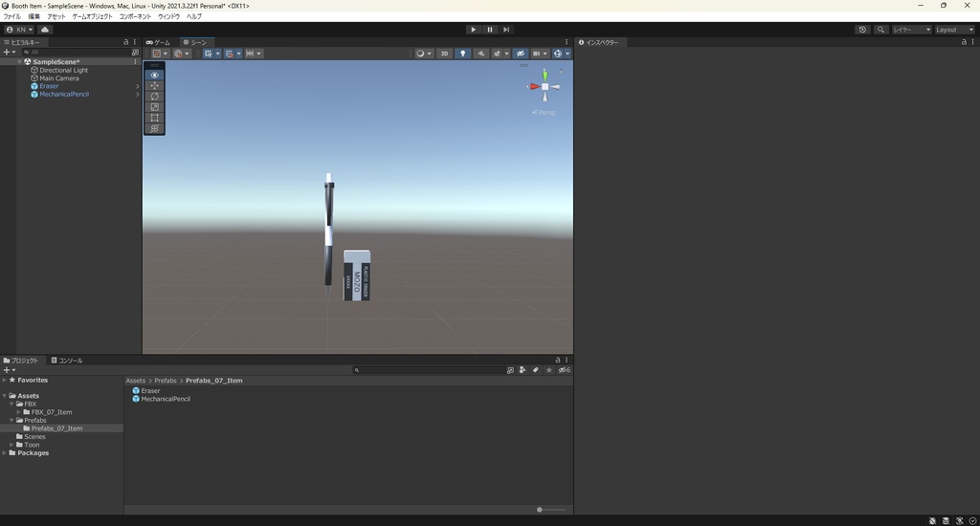The width and height of the screenshot is (980, 526).
Task: Open the Inspector panel three-dot menu
Action: [x=972, y=42]
